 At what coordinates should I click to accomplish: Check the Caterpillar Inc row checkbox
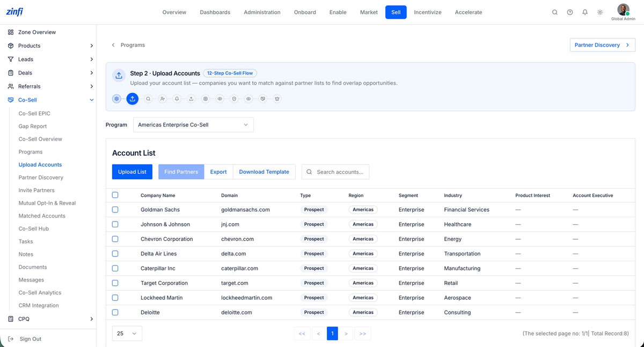tap(115, 268)
